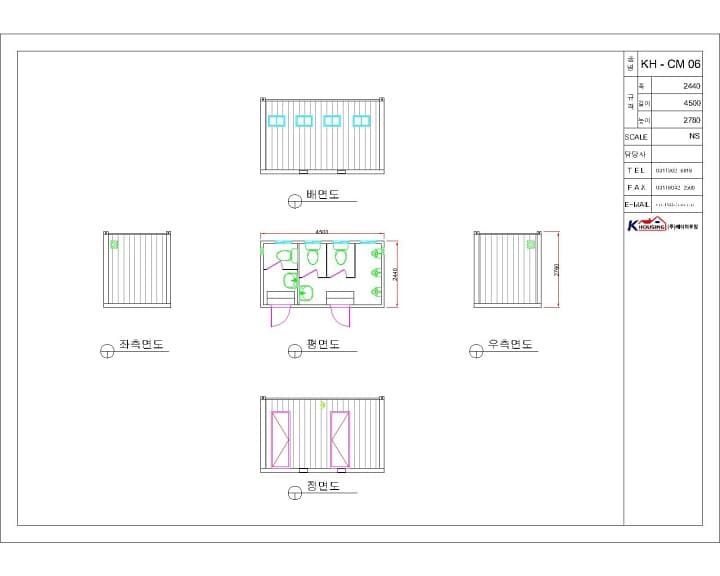Click the view marker circle beside '우측면도'

476,351
